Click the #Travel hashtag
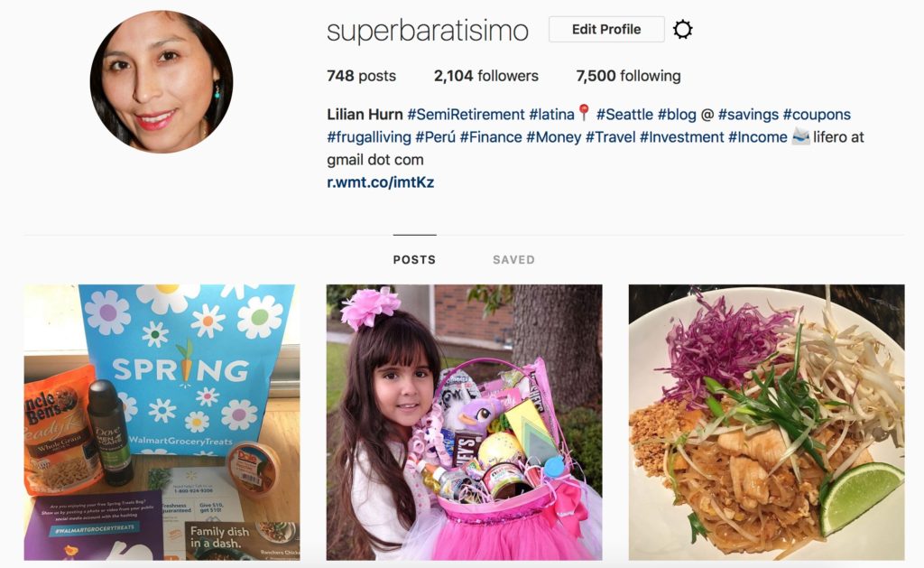Viewport: 924px width, 568px height. coord(611,137)
